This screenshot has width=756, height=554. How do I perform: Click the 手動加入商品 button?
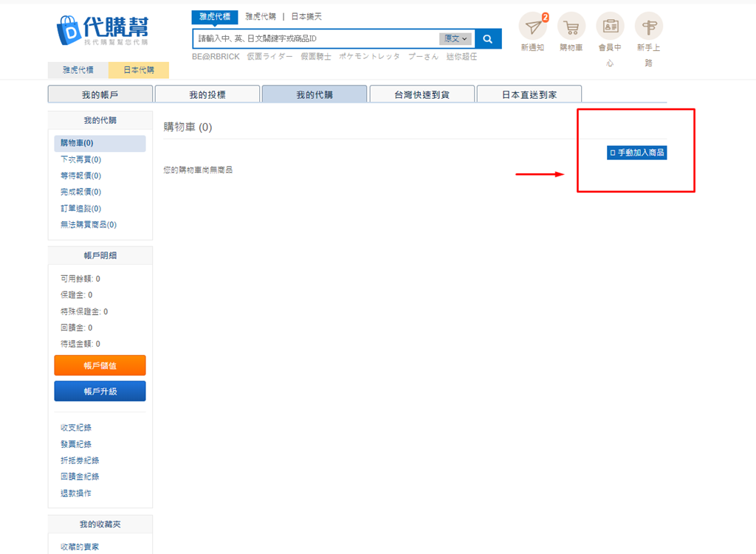click(636, 153)
